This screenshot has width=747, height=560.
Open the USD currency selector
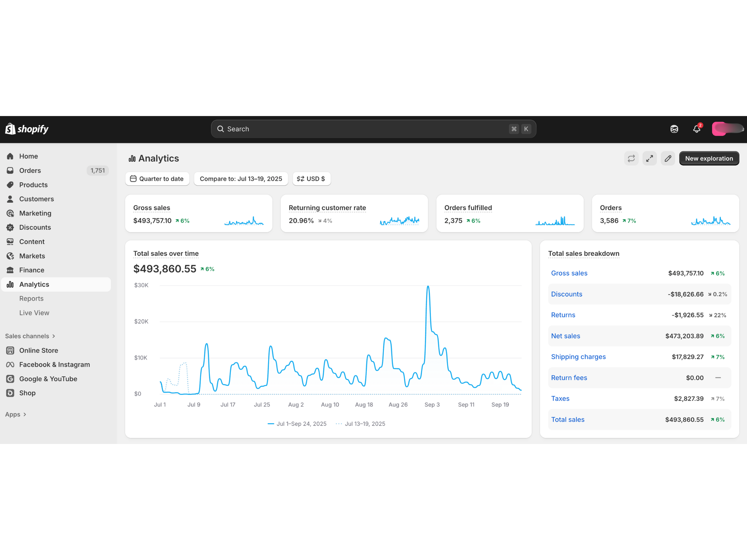311,179
